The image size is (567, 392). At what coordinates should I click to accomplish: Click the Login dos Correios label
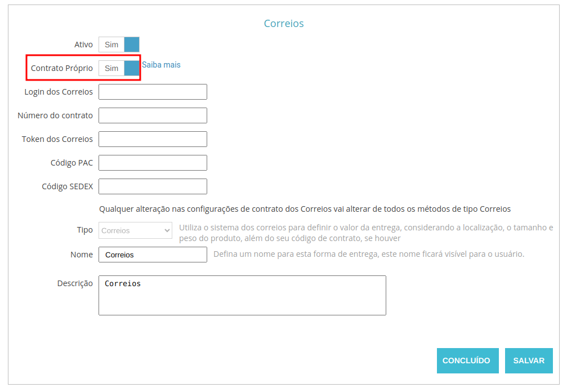coord(59,92)
